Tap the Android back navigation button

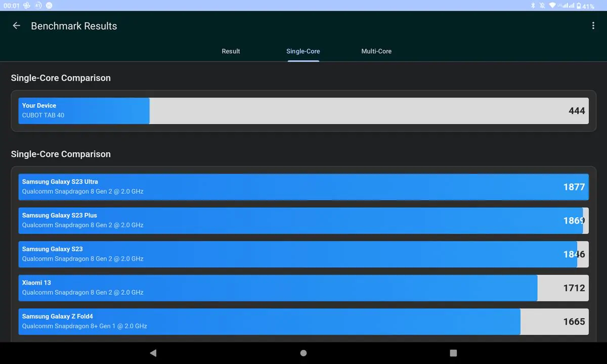pos(153,353)
